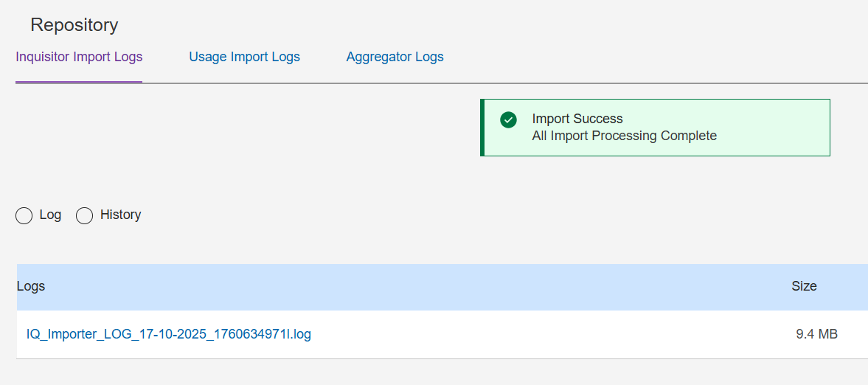The width and height of the screenshot is (868, 385).
Task: Click the Repository page heading
Action: (x=74, y=25)
